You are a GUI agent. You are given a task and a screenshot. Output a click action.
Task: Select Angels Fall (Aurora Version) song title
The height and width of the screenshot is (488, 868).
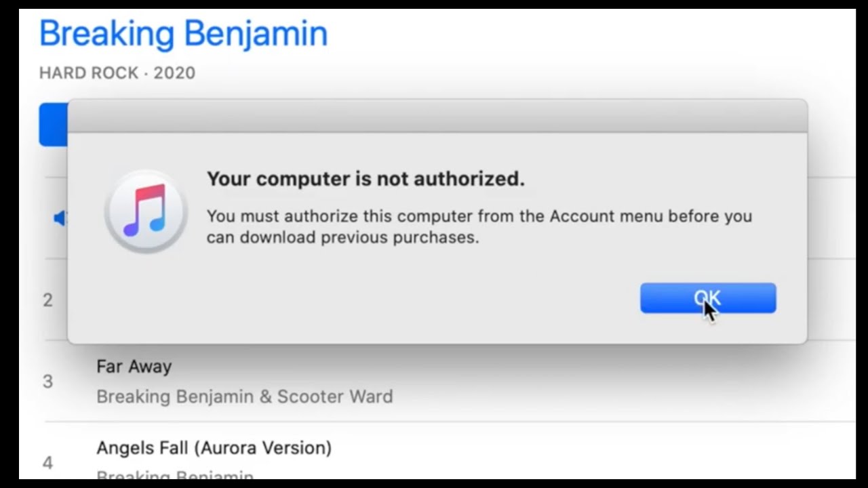[x=214, y=448]
